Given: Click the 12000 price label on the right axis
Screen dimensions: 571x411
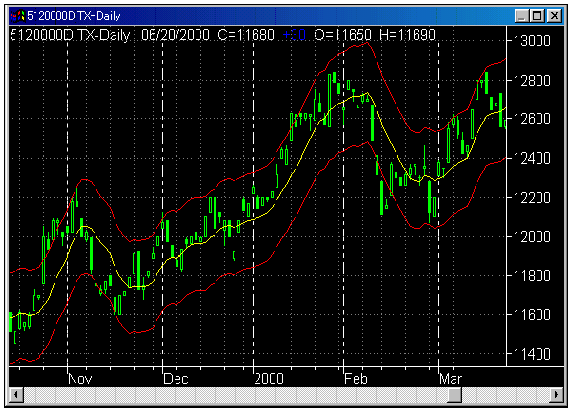Looking at the screenshot, I should point(532,237).
